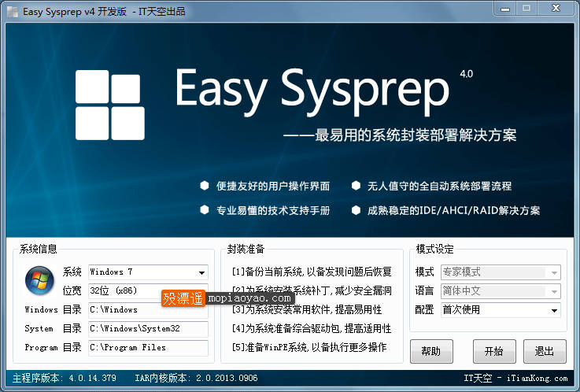The width and height of the screenshot is (580, 392).
Task: Click the 4.0 version superscript in banner
Action: 466,74
